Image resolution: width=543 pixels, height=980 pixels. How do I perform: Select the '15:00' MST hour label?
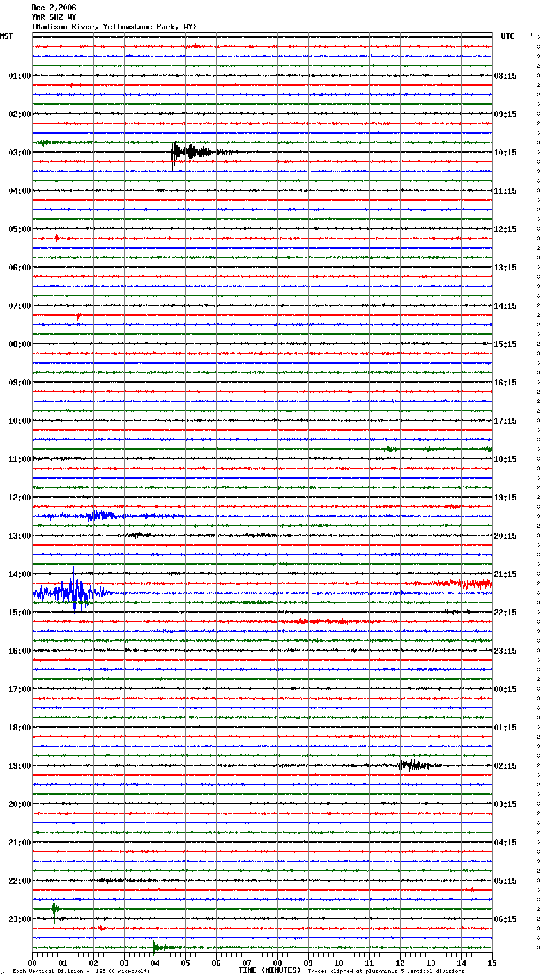point(20,613)
